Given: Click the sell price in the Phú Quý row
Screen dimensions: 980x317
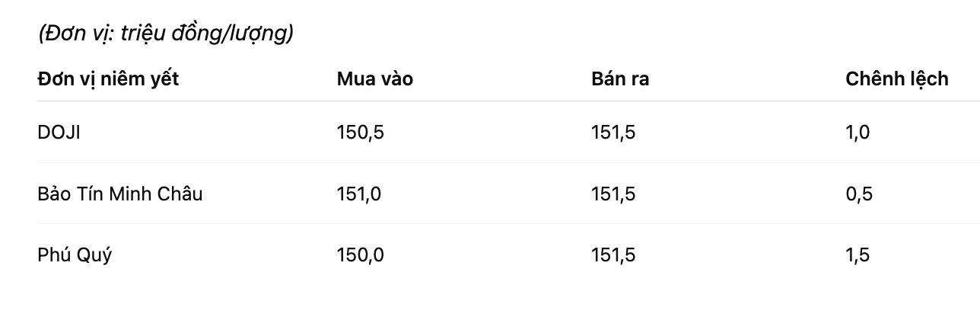Looking at the screenshot, I should tap(612, 255).
